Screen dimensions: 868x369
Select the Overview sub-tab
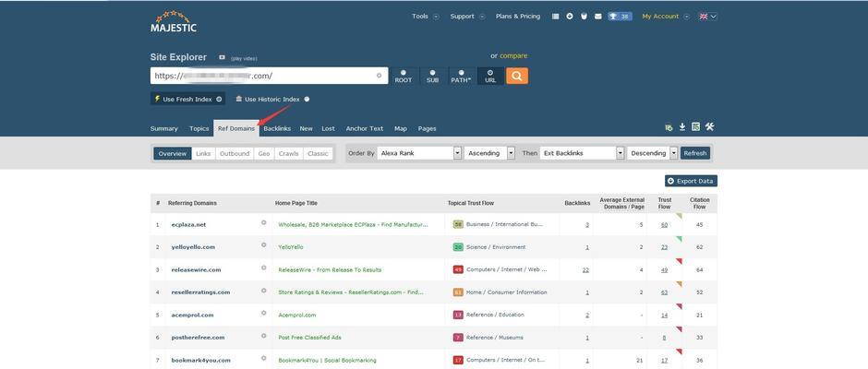[x=173, y=154]
